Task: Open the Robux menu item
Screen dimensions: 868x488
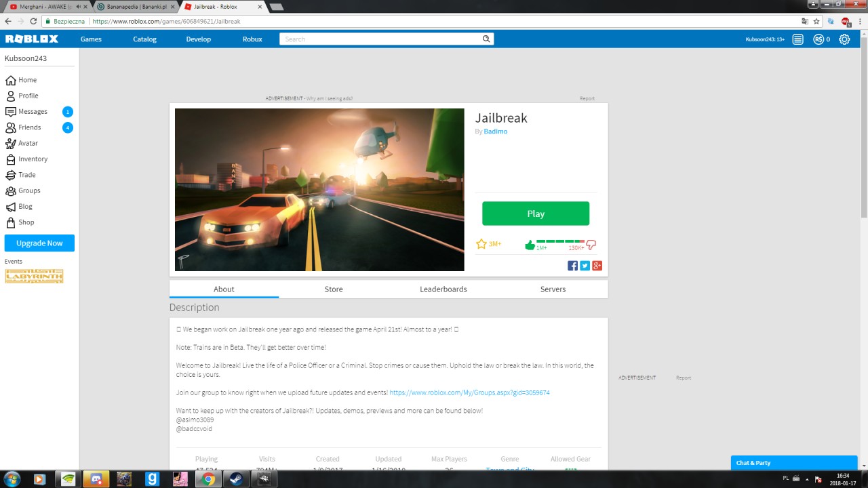Action: 252,39
